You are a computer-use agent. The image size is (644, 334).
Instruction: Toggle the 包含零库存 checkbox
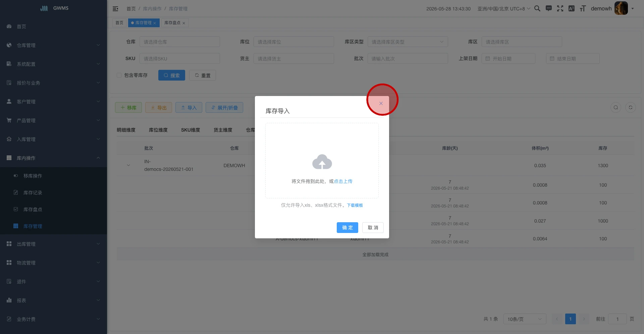pos(119,75)
